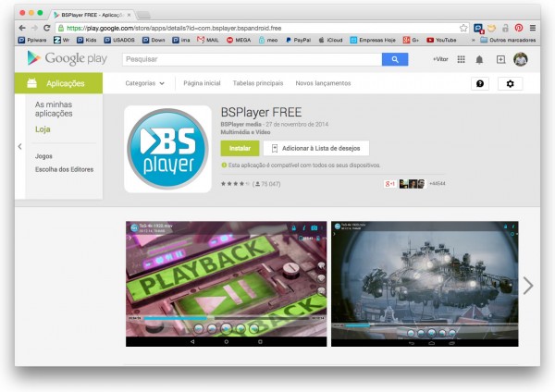
Task: Click the browser address bar
Action: (262, 28)
